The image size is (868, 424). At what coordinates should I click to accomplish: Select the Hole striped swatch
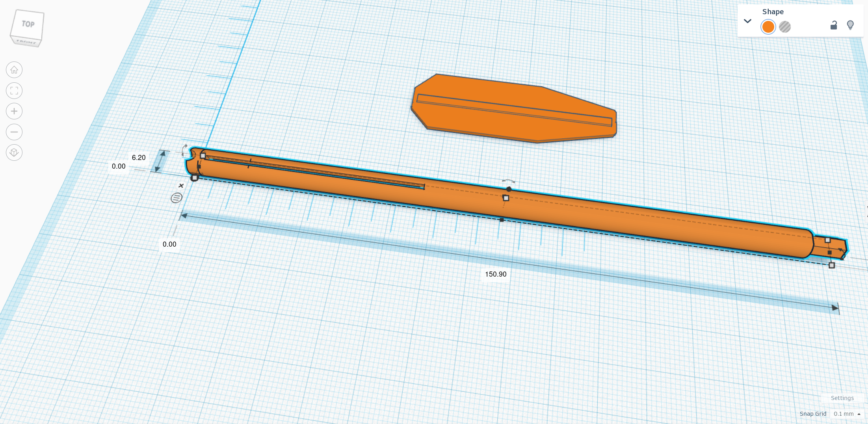tap(785, 27)
